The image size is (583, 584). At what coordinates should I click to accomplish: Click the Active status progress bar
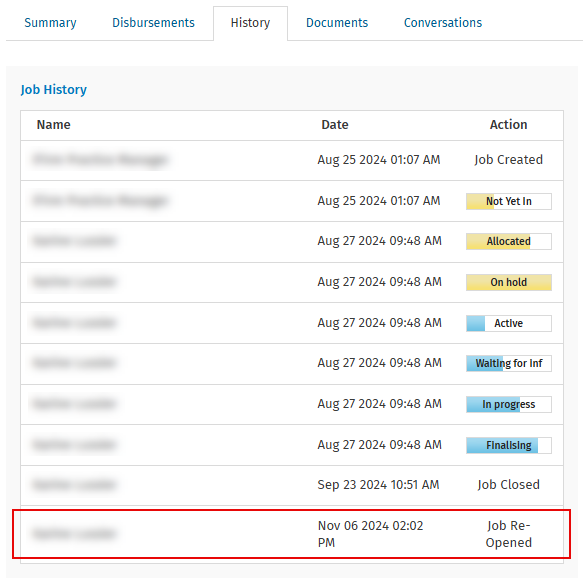click(509, 323)
